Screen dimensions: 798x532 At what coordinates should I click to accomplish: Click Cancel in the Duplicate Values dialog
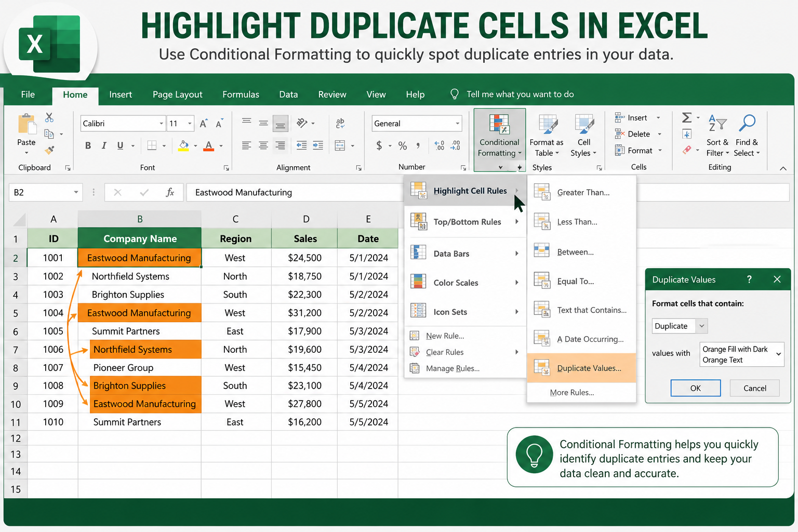click(755, 388)
